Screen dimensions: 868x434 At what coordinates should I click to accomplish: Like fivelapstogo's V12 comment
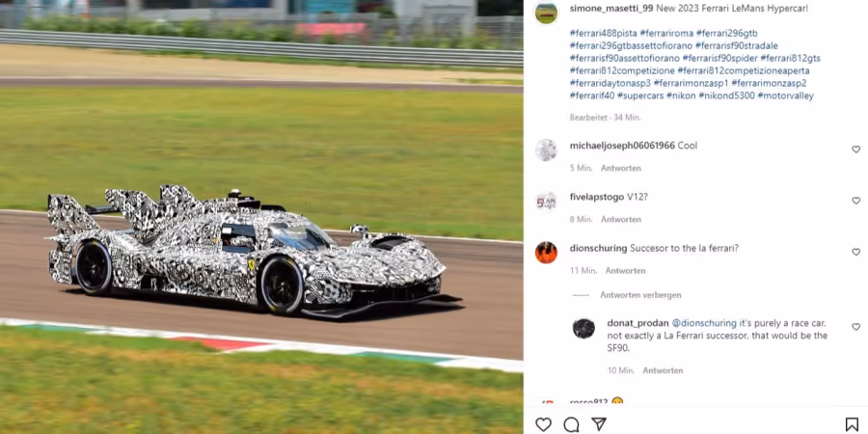pos(855,201)
